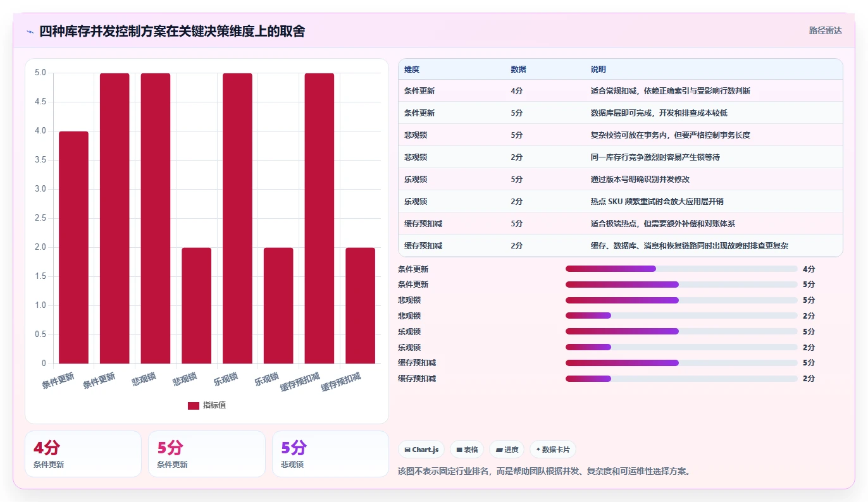Viewport: 868px width, 502px height.
Task: Click the chart bar for 缓存预扣减 valued 2.0
Action: (x=360, y=305)
